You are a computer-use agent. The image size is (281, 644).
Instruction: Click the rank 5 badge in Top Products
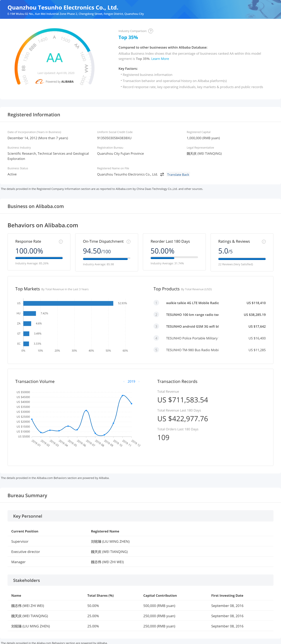[156, 350]
